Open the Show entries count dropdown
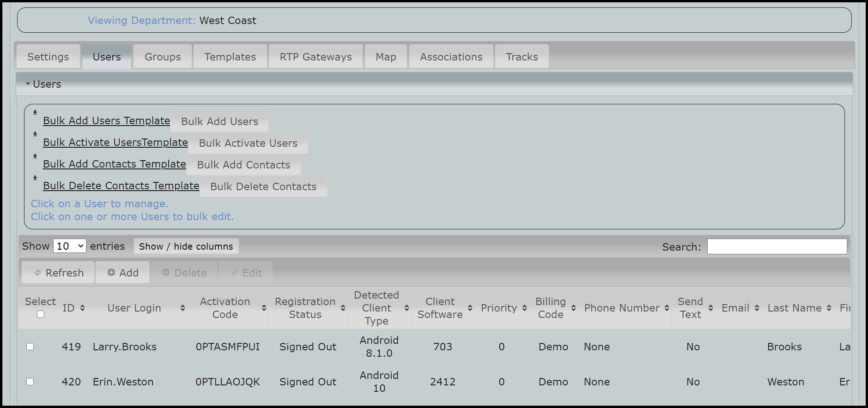The height and width of the screenshot is (408, 868). pyautogui.click(x=69, y=246)
